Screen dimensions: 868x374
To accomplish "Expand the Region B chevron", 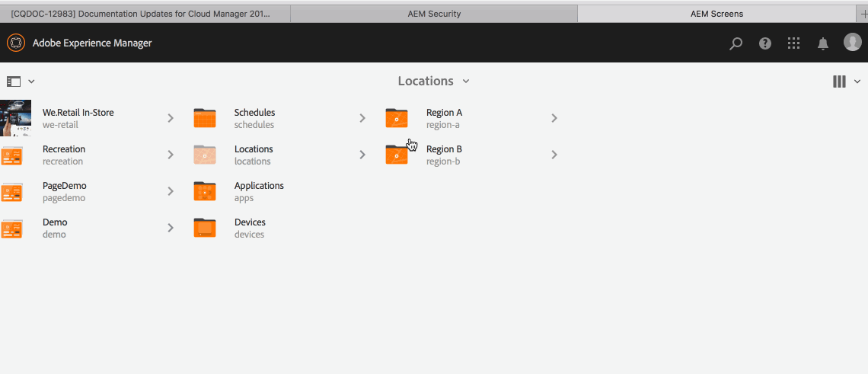I will click(554, 155).
